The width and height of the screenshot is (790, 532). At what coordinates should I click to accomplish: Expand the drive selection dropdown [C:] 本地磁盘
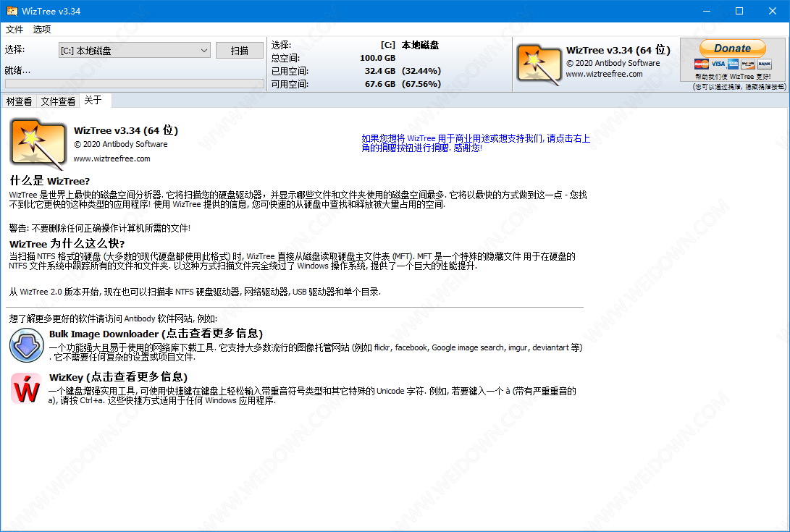(x=135, y=51)
